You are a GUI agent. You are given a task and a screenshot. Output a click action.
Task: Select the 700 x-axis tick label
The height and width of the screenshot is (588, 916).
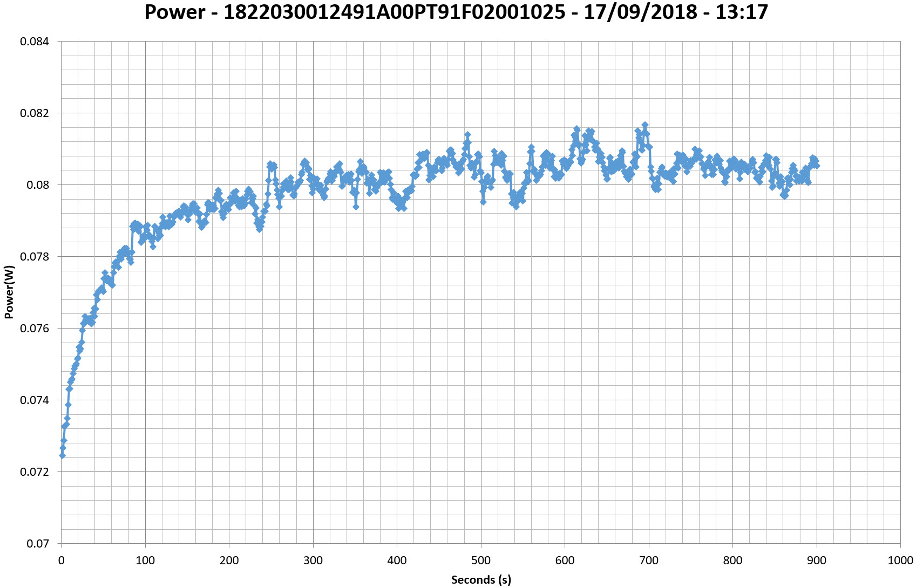[649, 560]
